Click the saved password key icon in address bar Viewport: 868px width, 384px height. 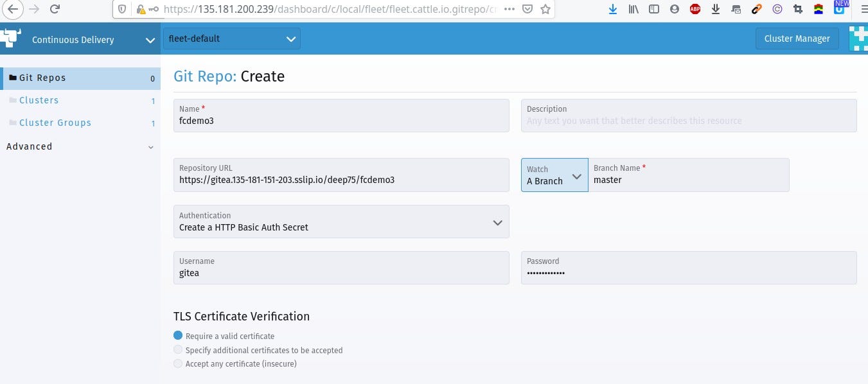click(x=154, y=10)
